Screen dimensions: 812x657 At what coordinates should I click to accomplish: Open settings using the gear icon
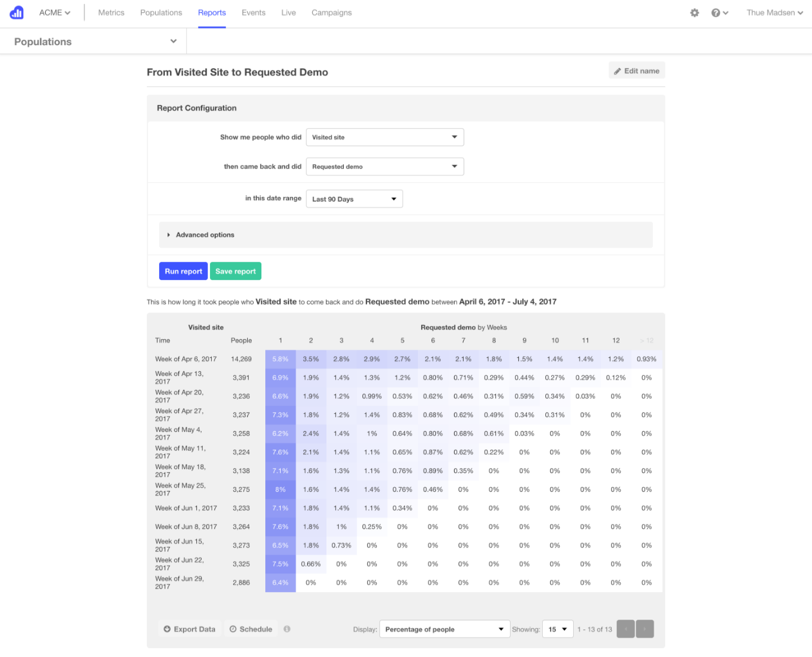click(x=694, y=12)
